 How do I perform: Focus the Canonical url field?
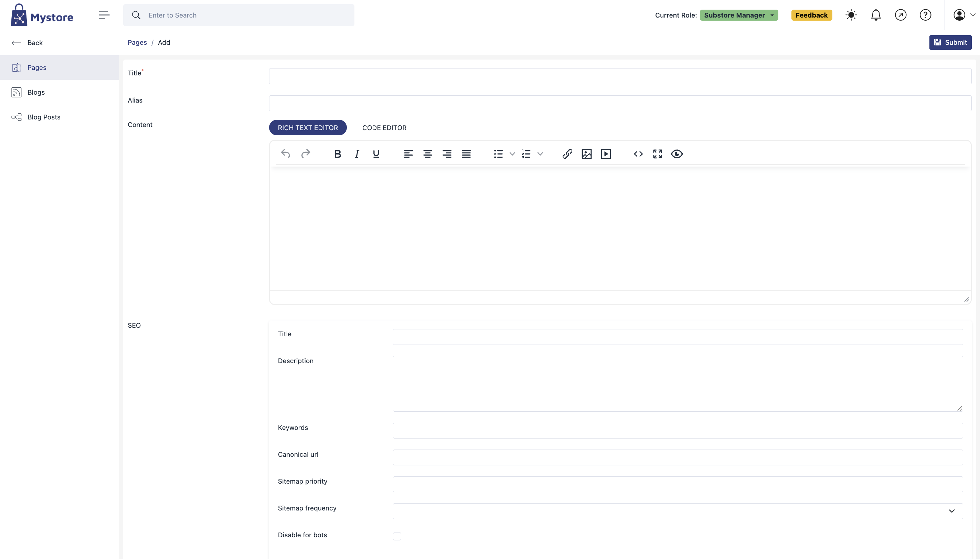pos(678,457)
